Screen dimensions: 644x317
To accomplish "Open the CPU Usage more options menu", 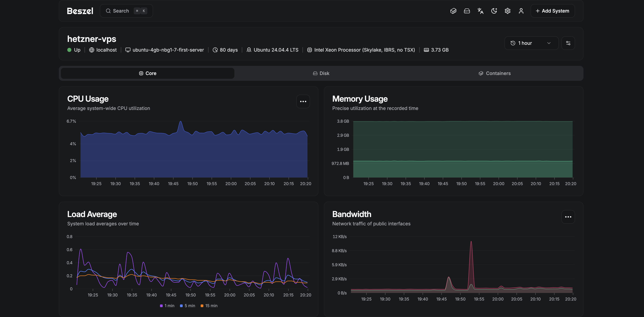I will (x=303, y=101).
